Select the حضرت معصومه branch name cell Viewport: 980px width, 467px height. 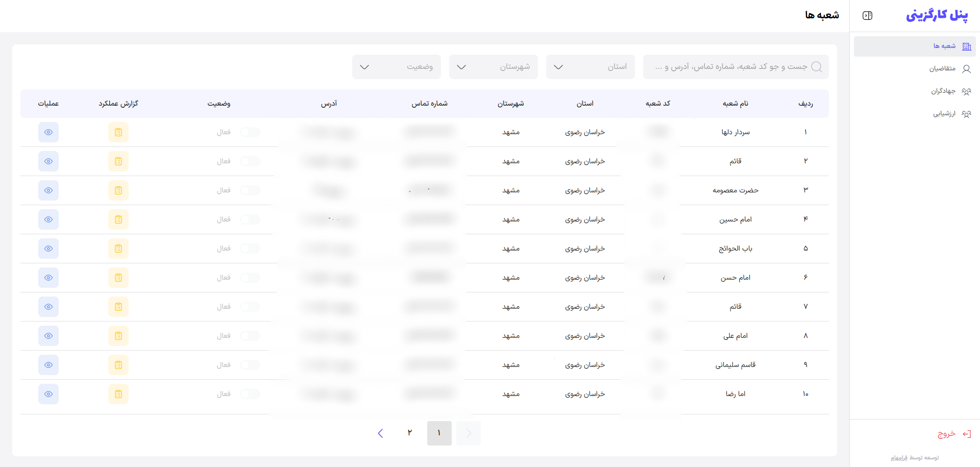click(x=736, y=190)
